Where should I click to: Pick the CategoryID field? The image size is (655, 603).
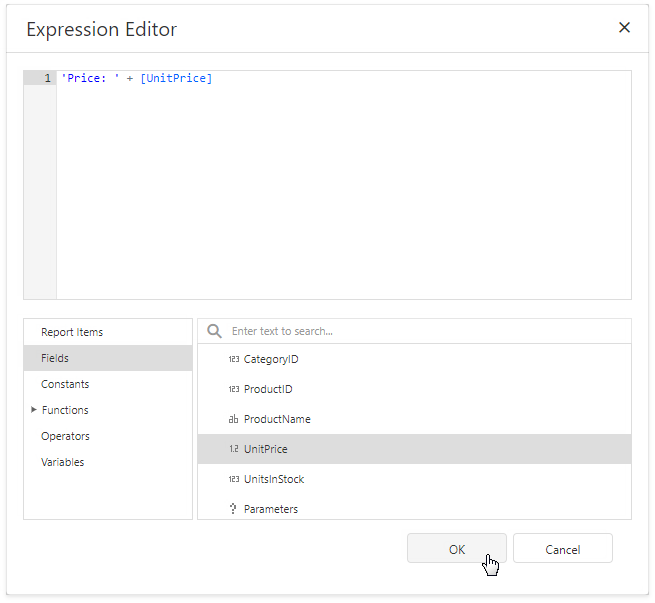click(x=414, y=359)
